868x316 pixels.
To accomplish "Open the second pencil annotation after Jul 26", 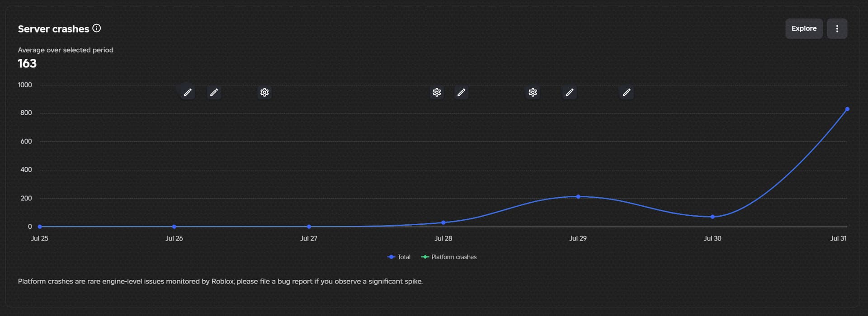I will (x=214, y=93).
